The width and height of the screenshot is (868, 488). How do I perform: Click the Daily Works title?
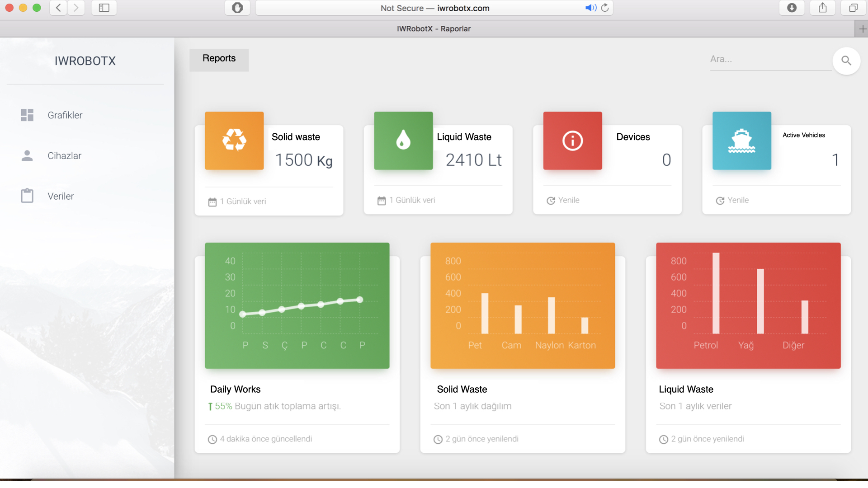[x=235, y=389]
